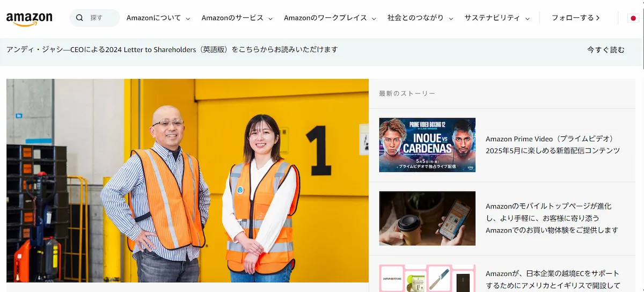This screenshot has width=644, height=292.
Task: Click 今すぐ読む in the banner
Action: coord(606,50)
